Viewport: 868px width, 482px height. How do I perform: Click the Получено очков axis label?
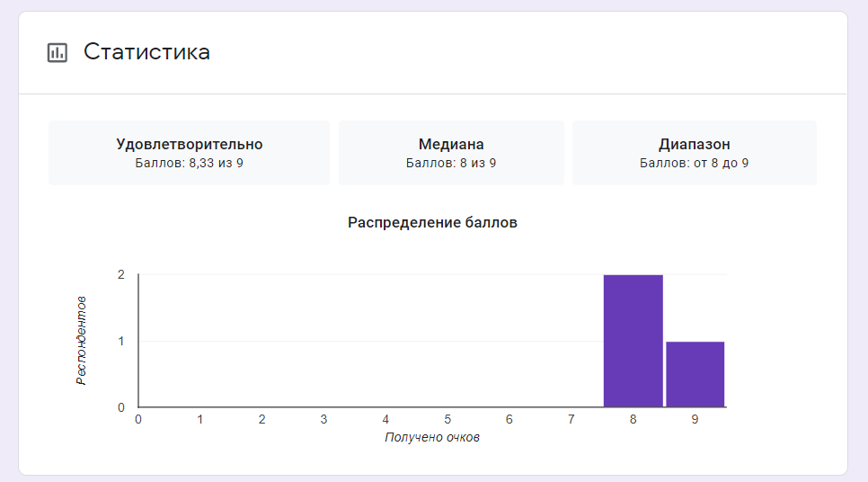[x=432, y=437]
